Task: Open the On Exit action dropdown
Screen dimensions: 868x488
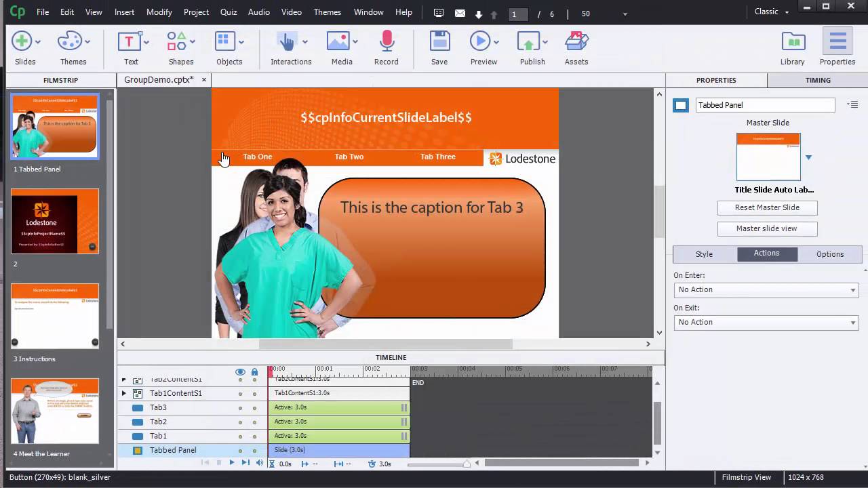Action: 766,322
